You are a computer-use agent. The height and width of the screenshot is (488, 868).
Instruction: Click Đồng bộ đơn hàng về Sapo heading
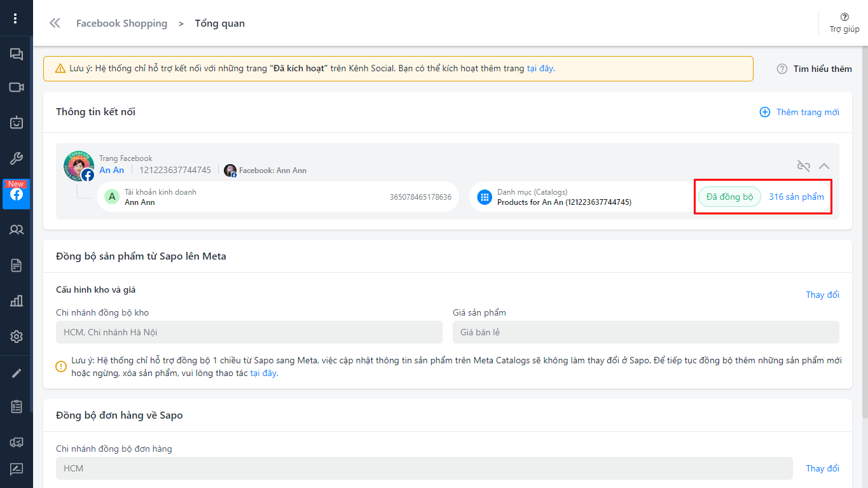tap(120, 415)
